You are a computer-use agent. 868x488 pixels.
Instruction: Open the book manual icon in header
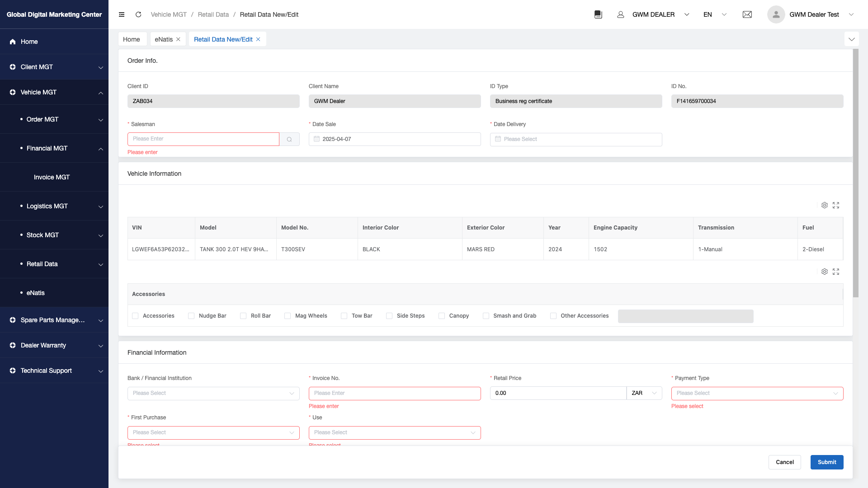pyautogui.click(x=598, y=14)
